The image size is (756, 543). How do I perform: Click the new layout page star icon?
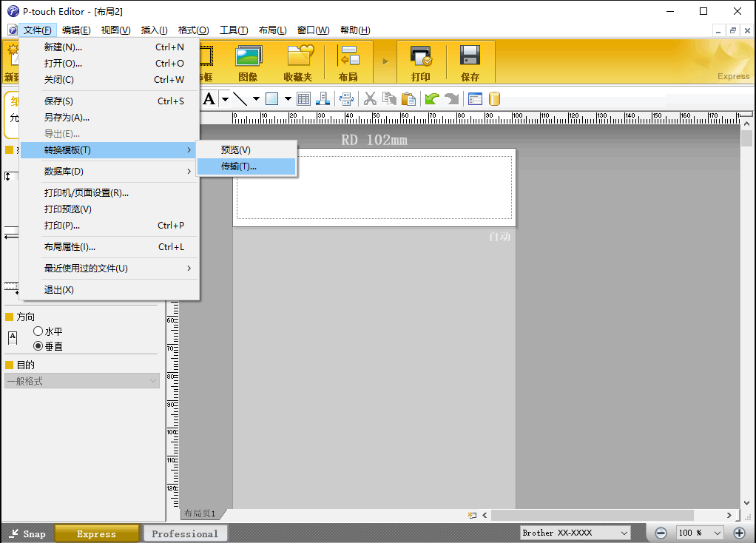click(472, 515)
